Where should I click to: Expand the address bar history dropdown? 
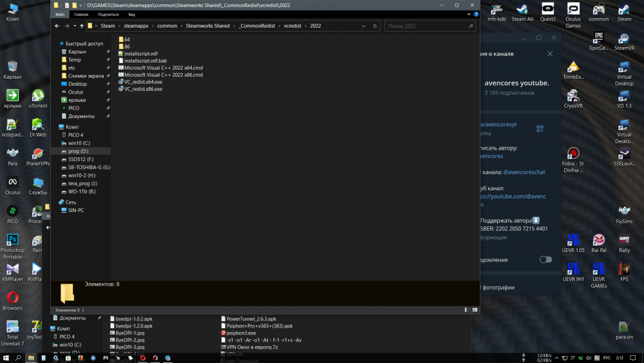pos(365,26)
